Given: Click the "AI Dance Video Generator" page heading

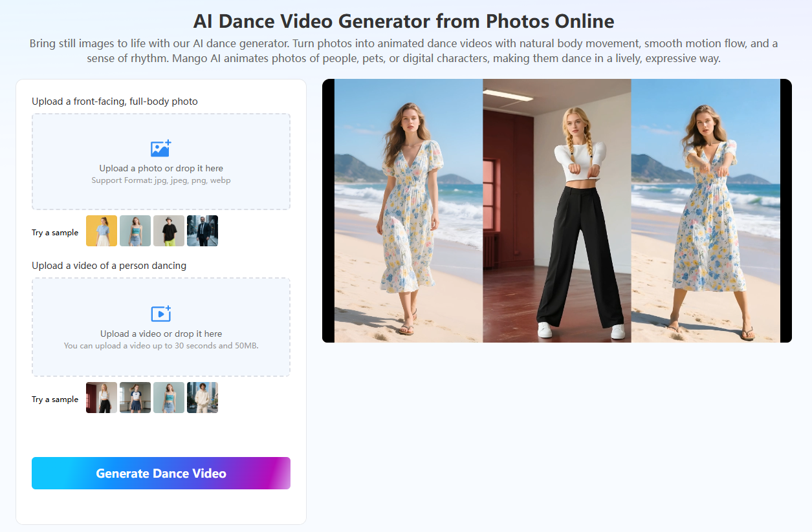Looking at the screenshot, I should [x=403, y=21].
